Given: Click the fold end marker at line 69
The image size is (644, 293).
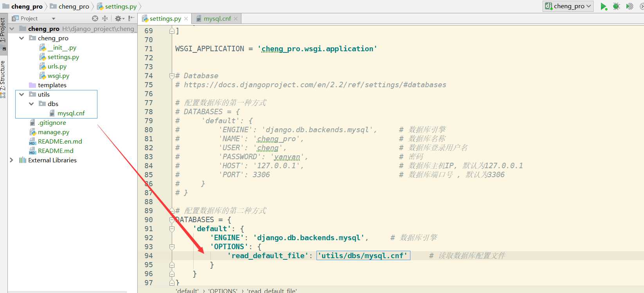Looking at the screenshot, I should (172, 31).
